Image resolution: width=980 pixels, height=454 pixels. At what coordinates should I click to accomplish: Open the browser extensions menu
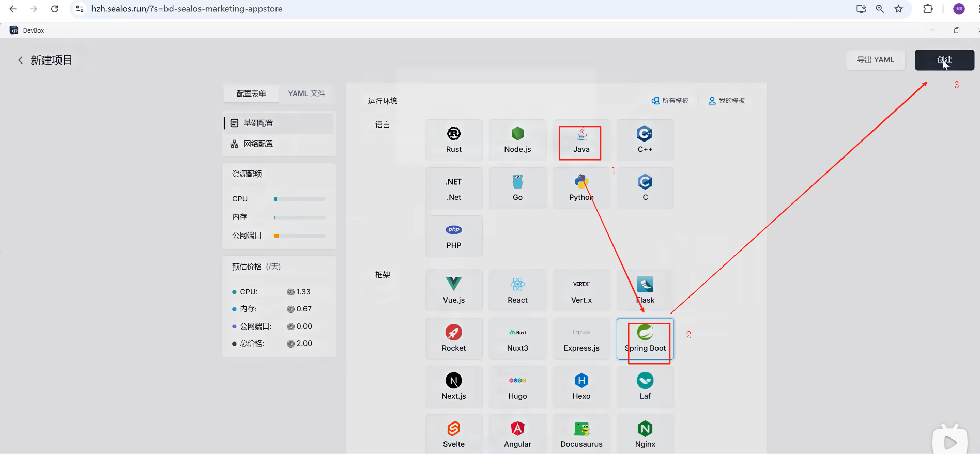click(928, 9)
